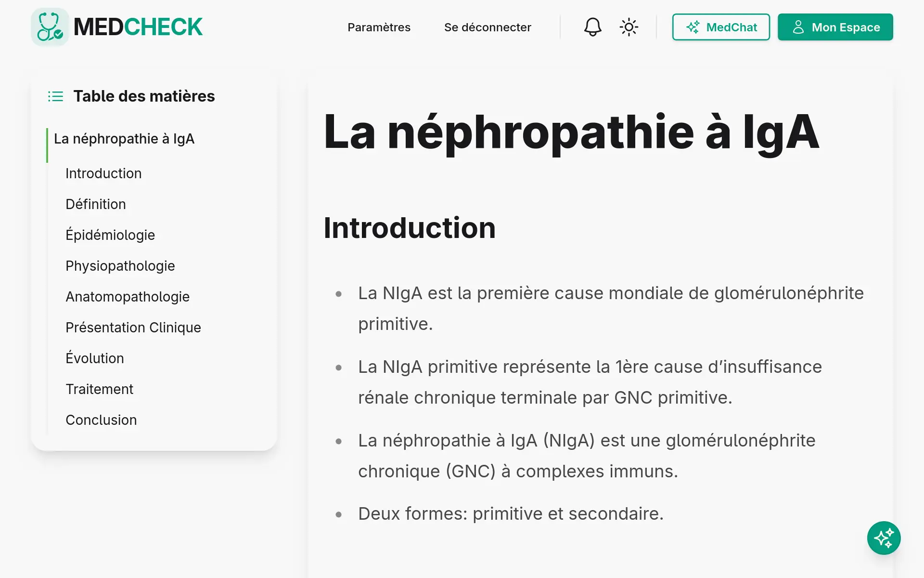Go to the Physiopathologie section

point(120,266)
